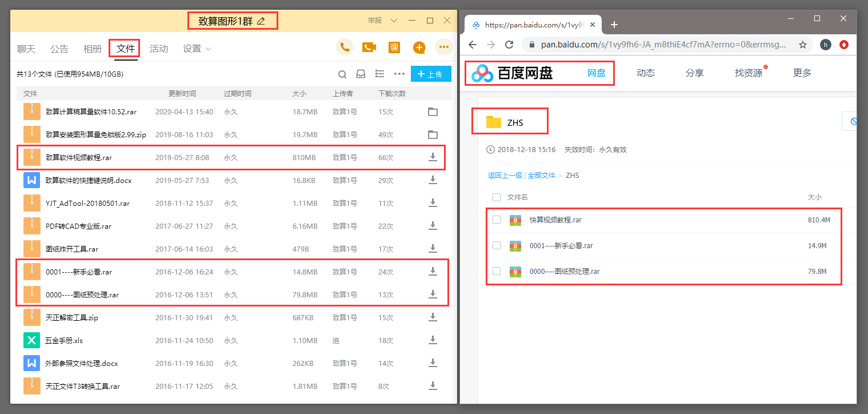Switch to the 相册 tab
Image resolution: width=868 pixels, height=414 pixels.
click(x=93, y=49)
